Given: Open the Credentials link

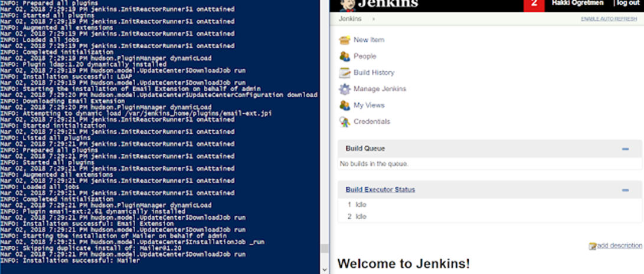Looking at the screenshot, I should pyautogui.click(x=372, y=121).
